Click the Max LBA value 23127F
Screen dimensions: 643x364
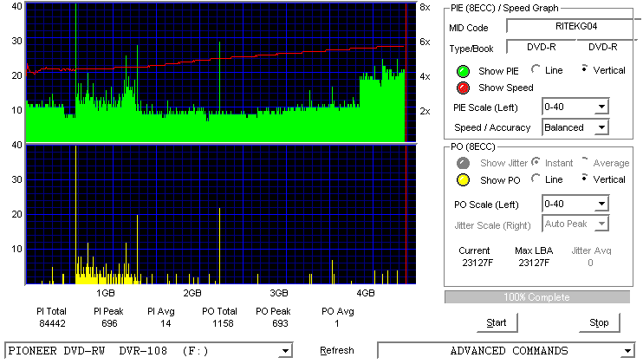tap(534, 263)
